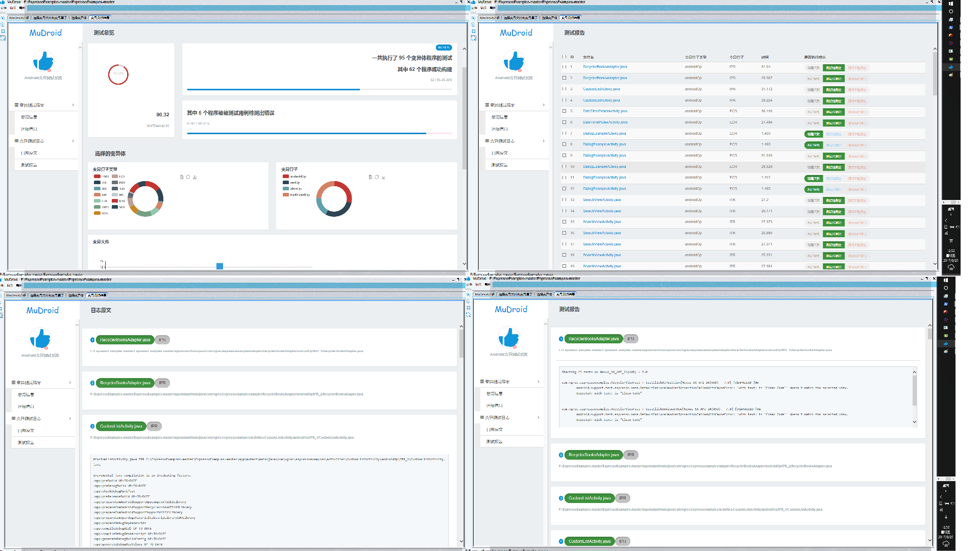
Task: Click the refresh icon on the androidOp donut chart
Action: coord(377,177)
